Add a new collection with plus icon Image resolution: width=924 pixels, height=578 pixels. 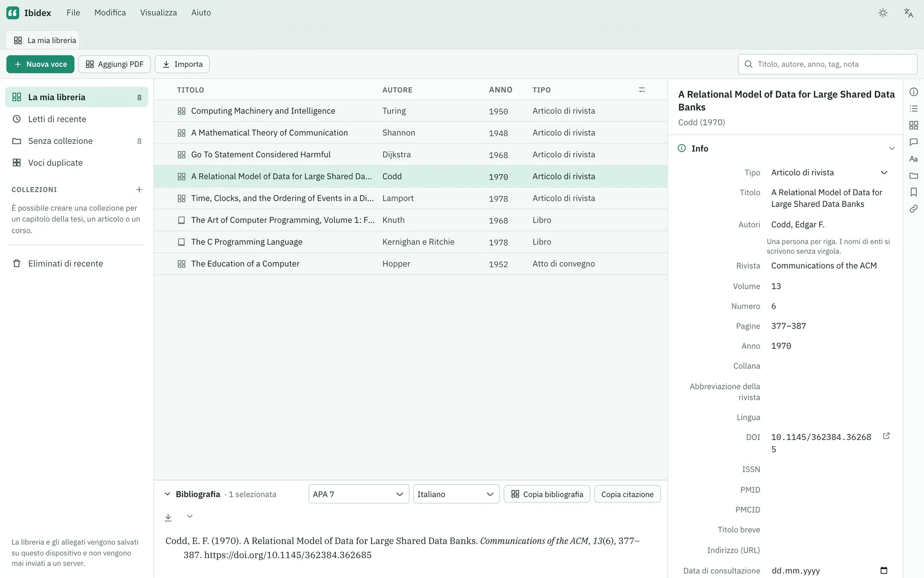coord(139,190)
